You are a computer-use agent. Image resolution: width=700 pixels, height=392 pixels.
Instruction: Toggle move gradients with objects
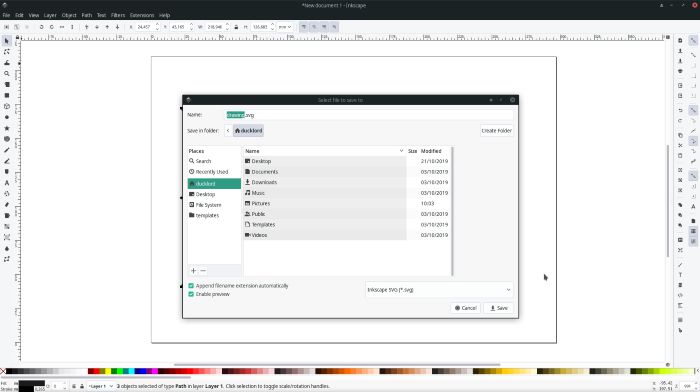[x=324, y=27]
